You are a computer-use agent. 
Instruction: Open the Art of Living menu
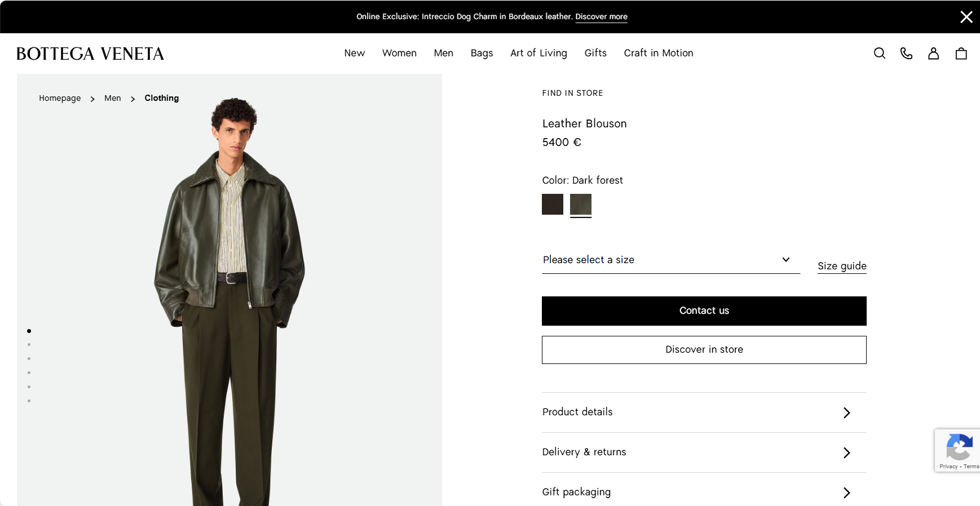click(538, 53)
